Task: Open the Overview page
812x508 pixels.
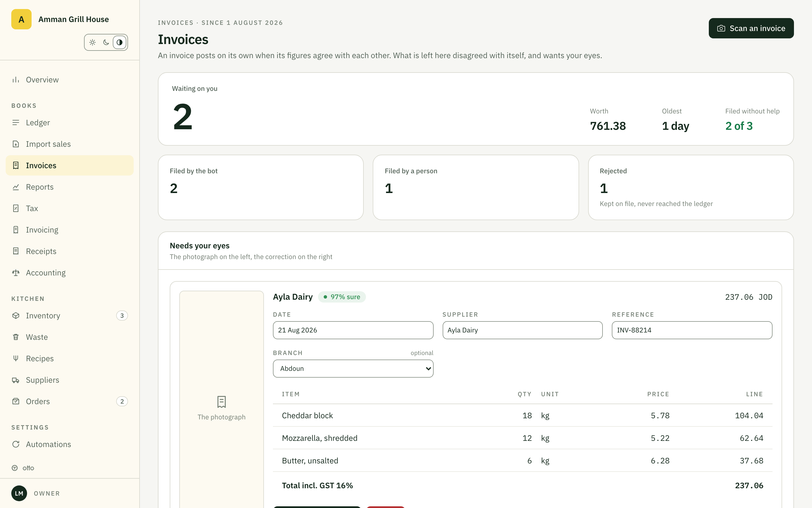Action: coord(70,80)
